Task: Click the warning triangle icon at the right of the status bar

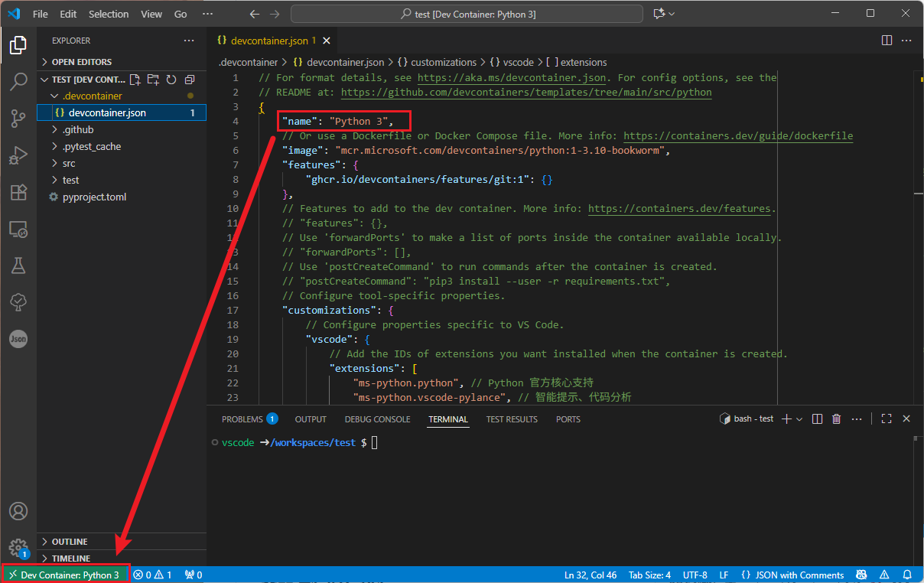Action: [884, 575]
